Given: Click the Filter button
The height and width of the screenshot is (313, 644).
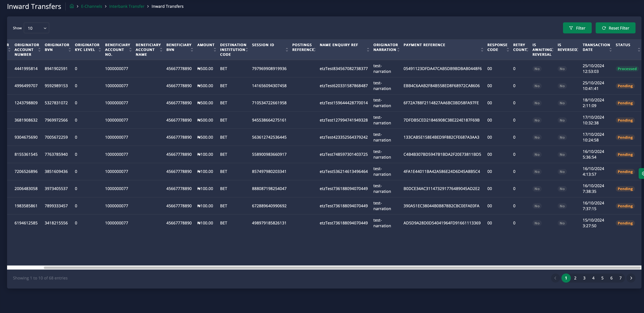Looking at the screenshot, I should click(577, 28).
